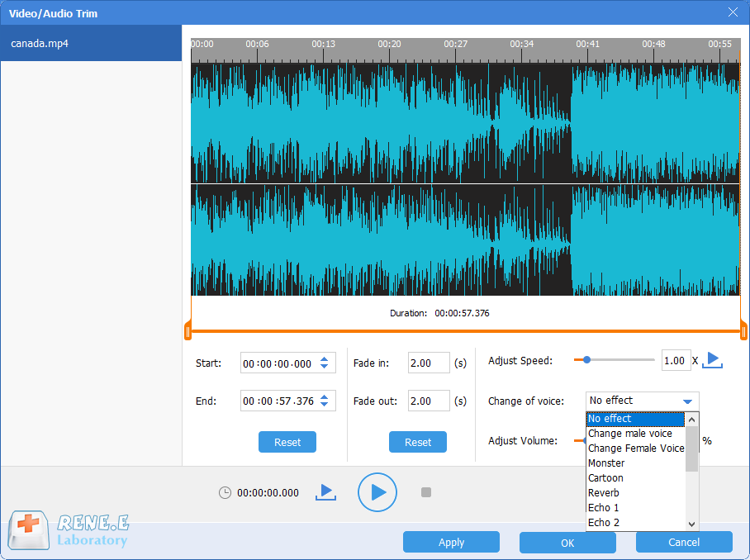Click the lower waveform channel
Screen dimensions: 750x560
pos(465,240)
